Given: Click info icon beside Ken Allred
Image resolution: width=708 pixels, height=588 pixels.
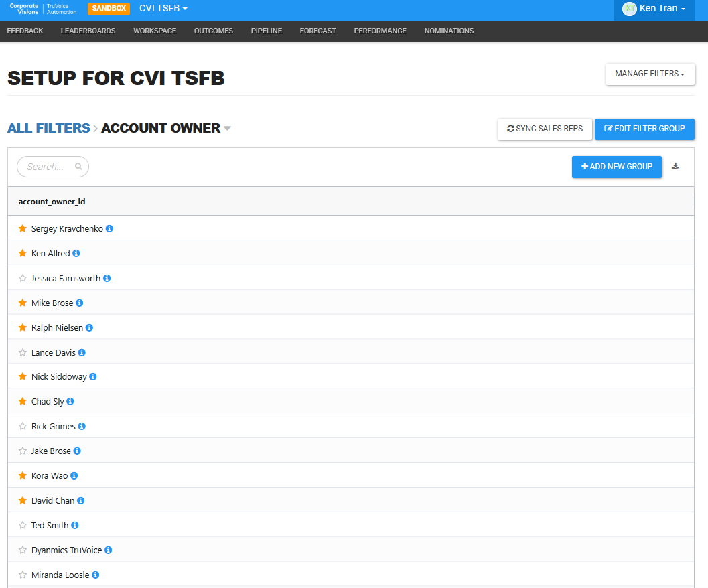Looking at the screenshot, I should click(x=76, y=253).
